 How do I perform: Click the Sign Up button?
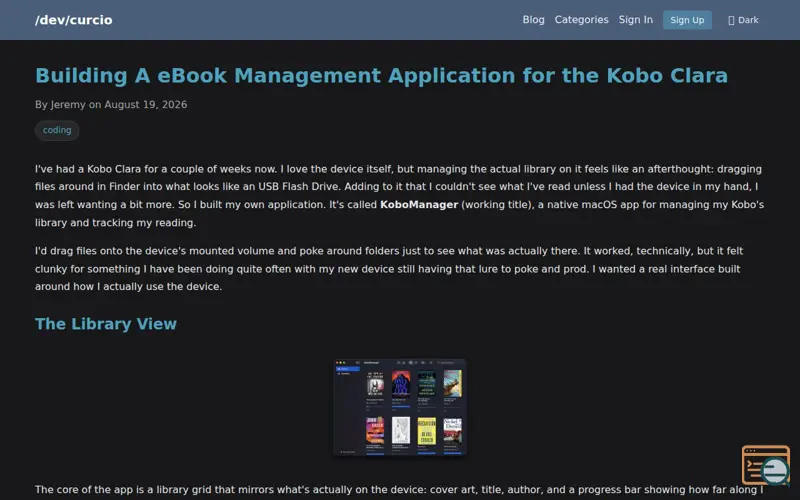(x=687, y=20)
